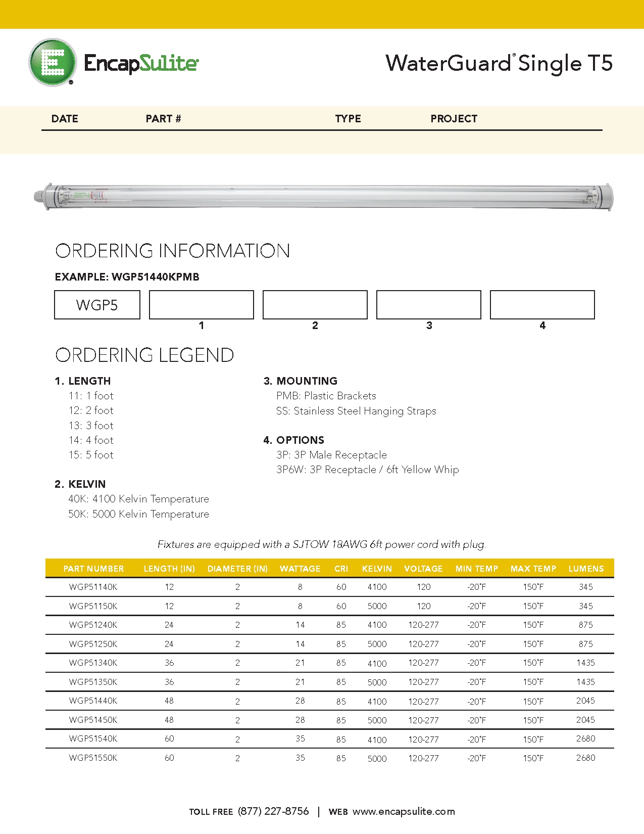This screenshot has height=834, width=644.
Task: Click the '2. KELVIN' legend heading
Action: point(80,484)
